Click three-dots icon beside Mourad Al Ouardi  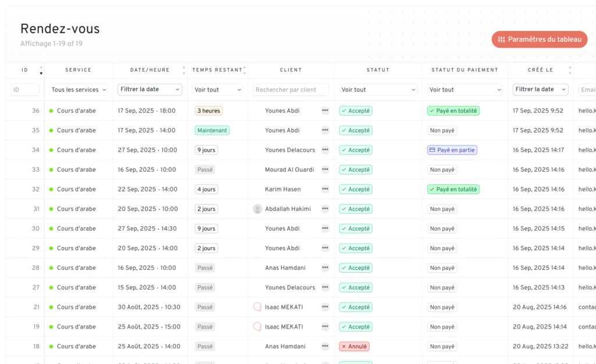[325, 170]
